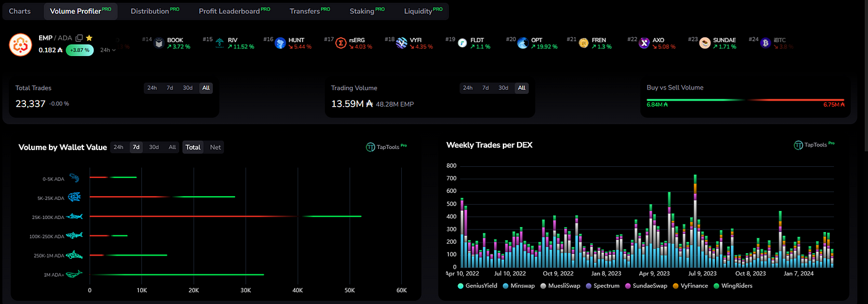This screenshot has height=304, width=868.
Task: Click the 0-5K ADA shrimp icon
Action: [74, 178]
